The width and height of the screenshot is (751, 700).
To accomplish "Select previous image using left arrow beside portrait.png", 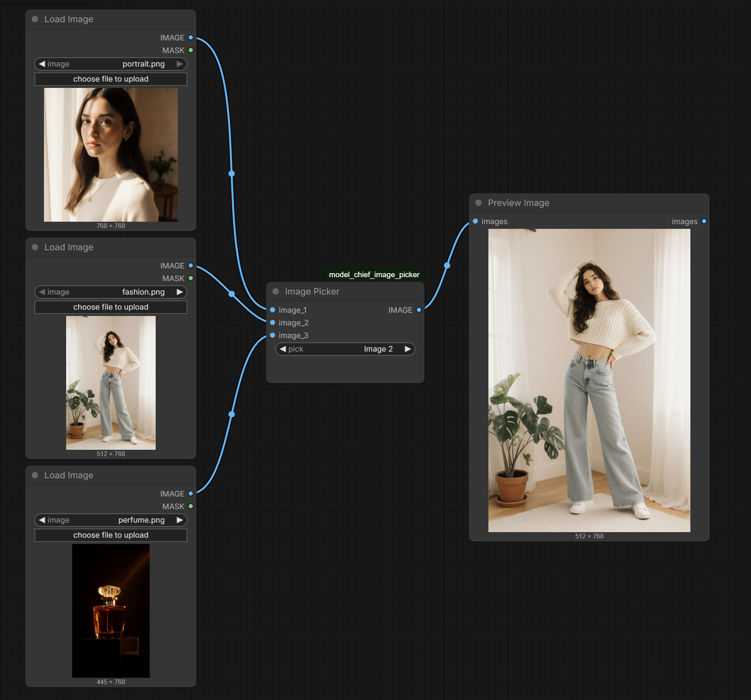I will point(42,64).
